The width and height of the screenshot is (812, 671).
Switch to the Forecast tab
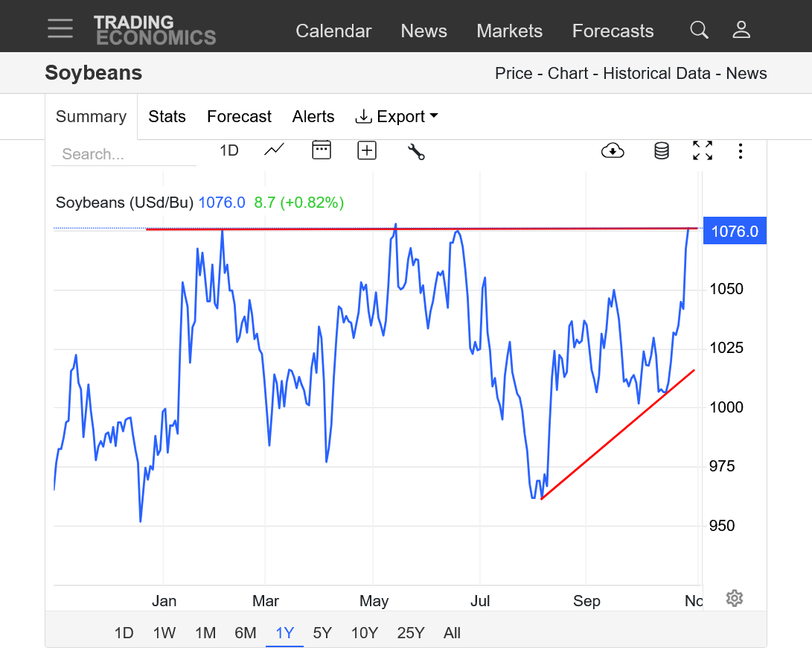pyautogui.click(x=239, y=117)
